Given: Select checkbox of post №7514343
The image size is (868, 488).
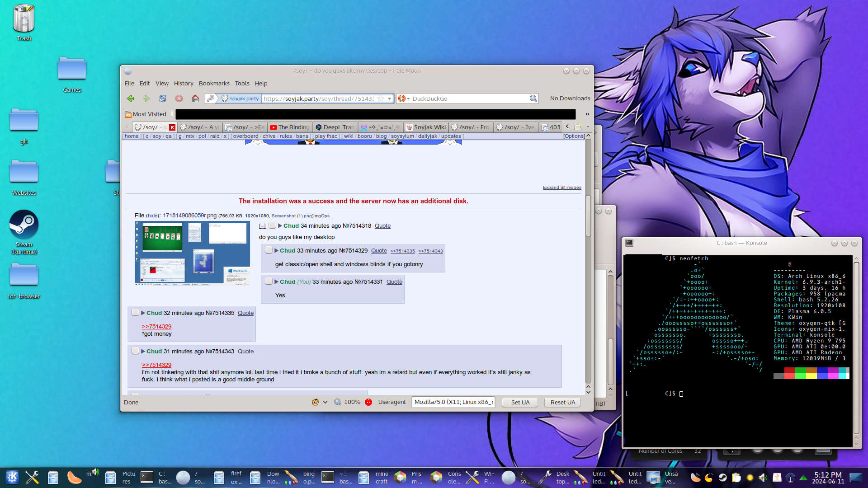Looking at the screenshot, I should (135, 351).
